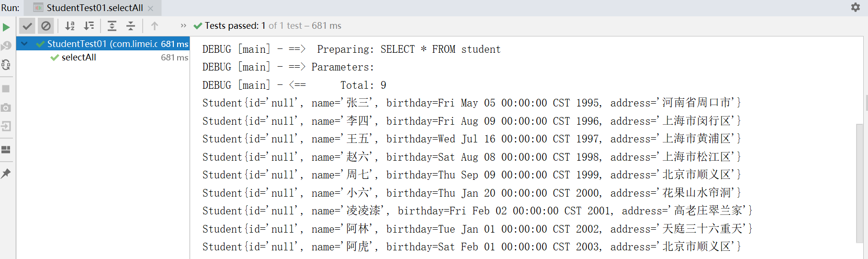Toggle auto-test rerun icon
The width and height of the screenshot is (868, 259).
point(6,65)
